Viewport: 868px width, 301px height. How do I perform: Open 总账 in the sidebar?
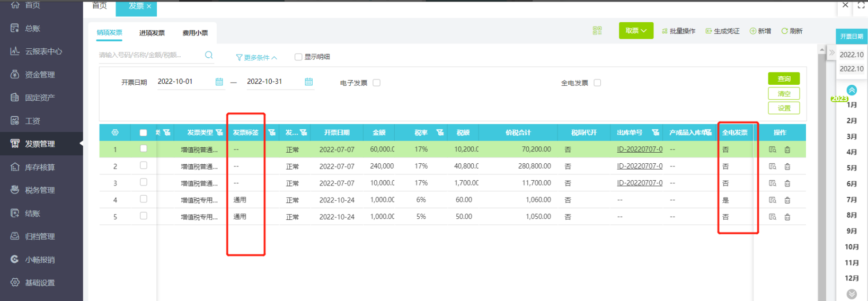pos(32,28)
